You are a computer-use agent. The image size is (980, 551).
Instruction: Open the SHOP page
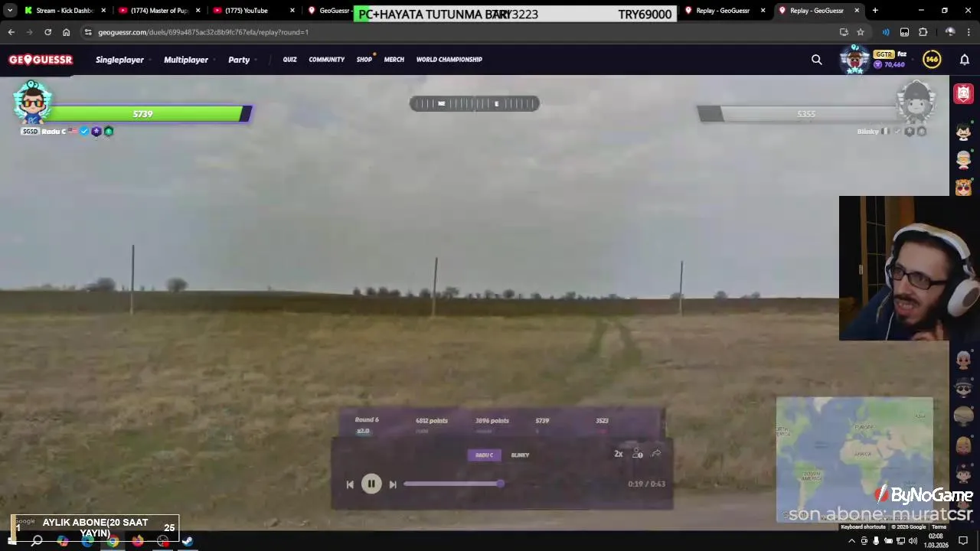pos(364,60)
